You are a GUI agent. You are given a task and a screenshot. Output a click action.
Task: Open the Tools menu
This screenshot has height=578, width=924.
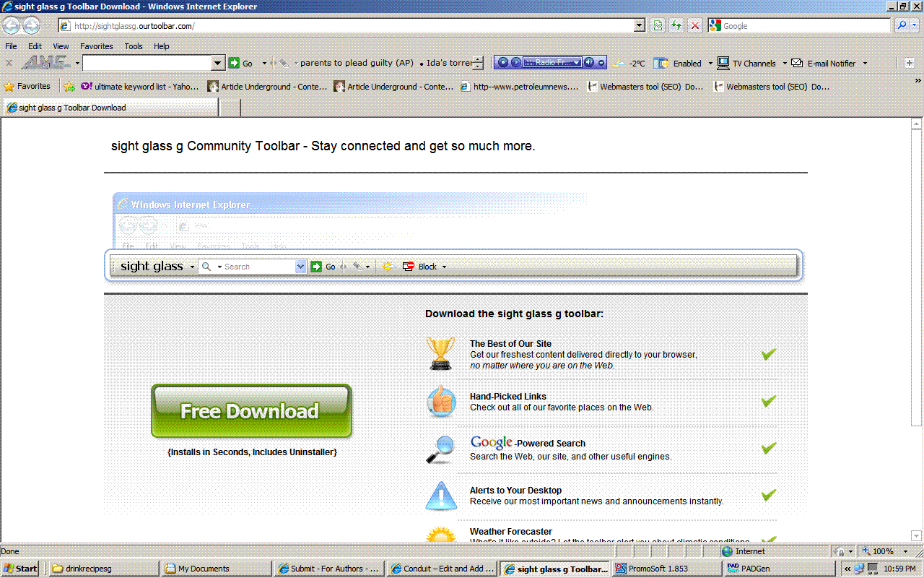pos(134,46)
